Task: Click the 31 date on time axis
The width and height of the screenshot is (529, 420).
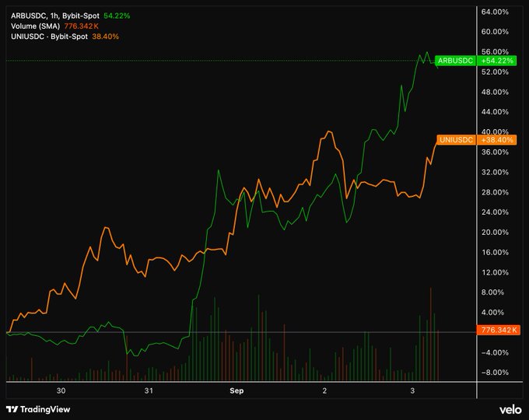Action: pos(149,390)
